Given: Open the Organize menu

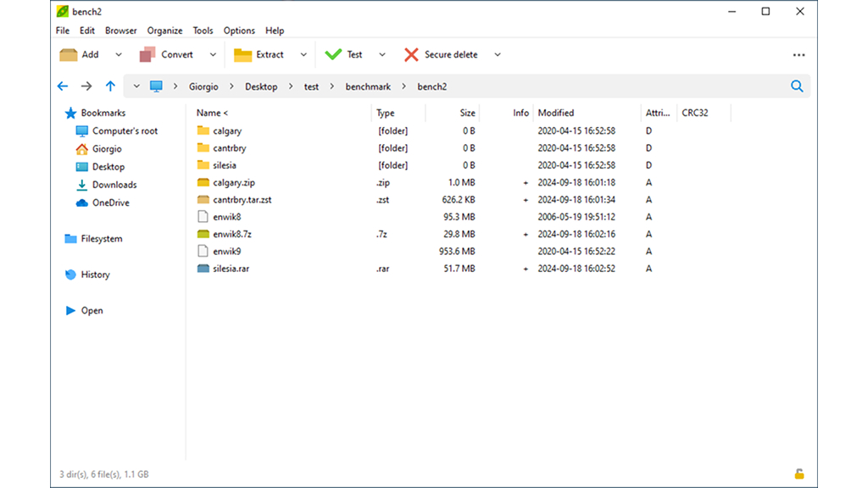Looking at the screenshot, I should coord(164,30).
